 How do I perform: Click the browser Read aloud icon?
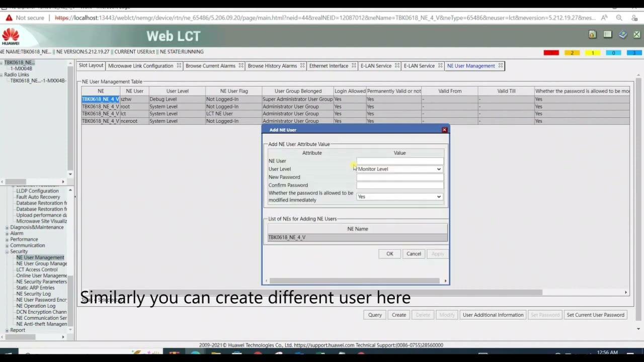[604, 18]
